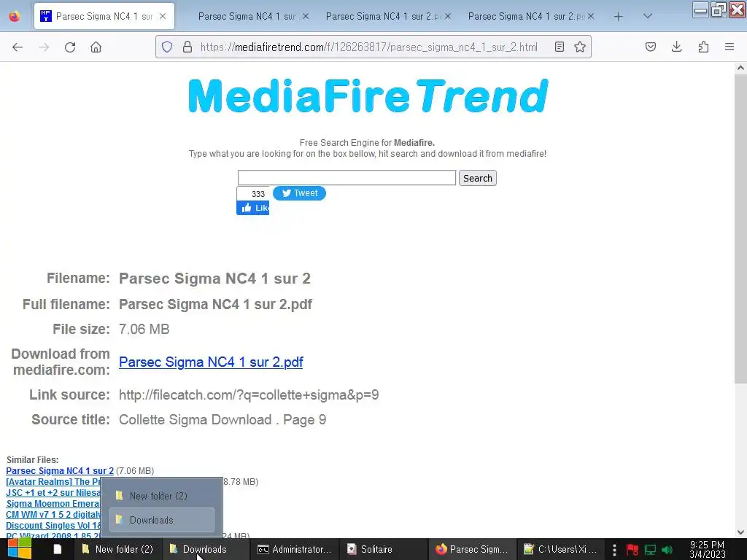The height and width of the screenshot is (560, 747).
Task: Switch to the third Parsec Sigma tab
Action: [382, 16]
